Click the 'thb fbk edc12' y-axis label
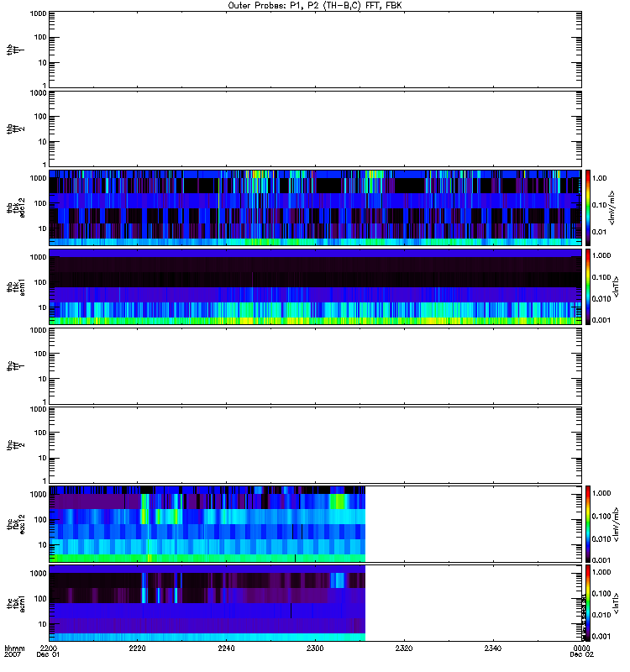630x672 pixels. [16, 207]
